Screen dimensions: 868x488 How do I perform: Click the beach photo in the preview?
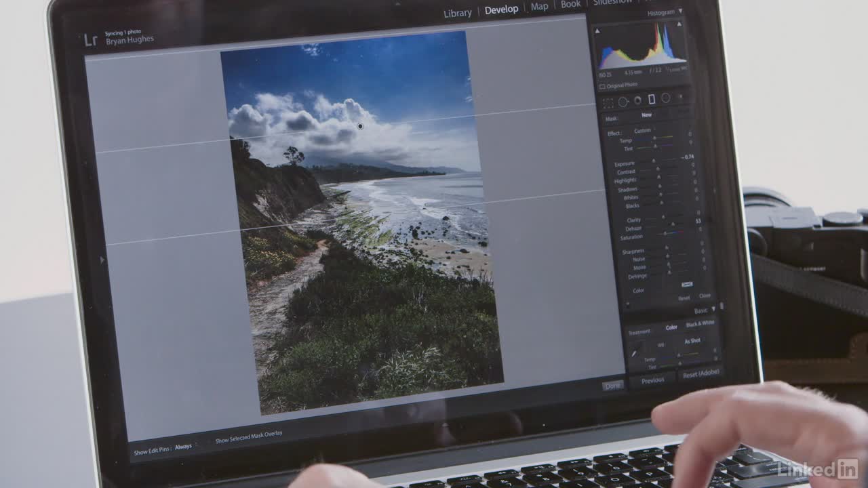tap(363, 224)
